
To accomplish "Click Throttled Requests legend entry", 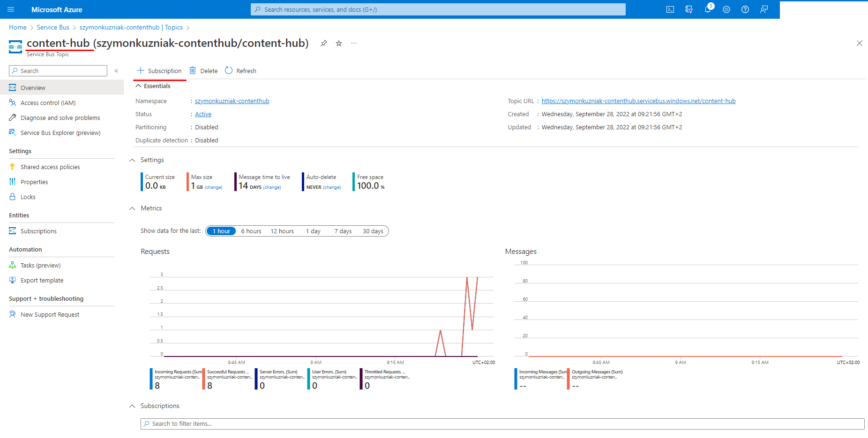I will tap(385, 379).
